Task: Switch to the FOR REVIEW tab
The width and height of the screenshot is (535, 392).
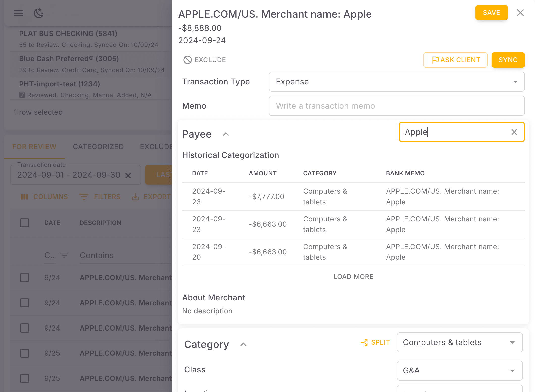Action: pyautogui.click(x=34, y=147)
